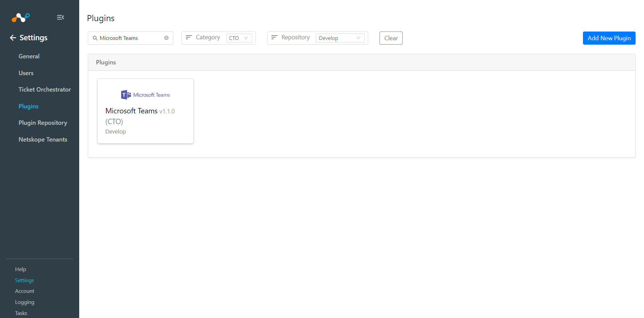Click the Plugins panel header

click(362, 62)
